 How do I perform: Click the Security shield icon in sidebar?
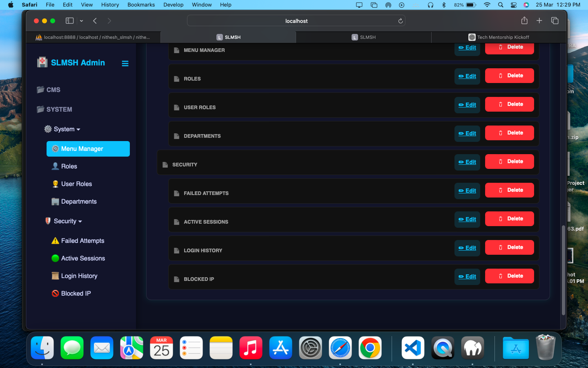click(48, 221)
